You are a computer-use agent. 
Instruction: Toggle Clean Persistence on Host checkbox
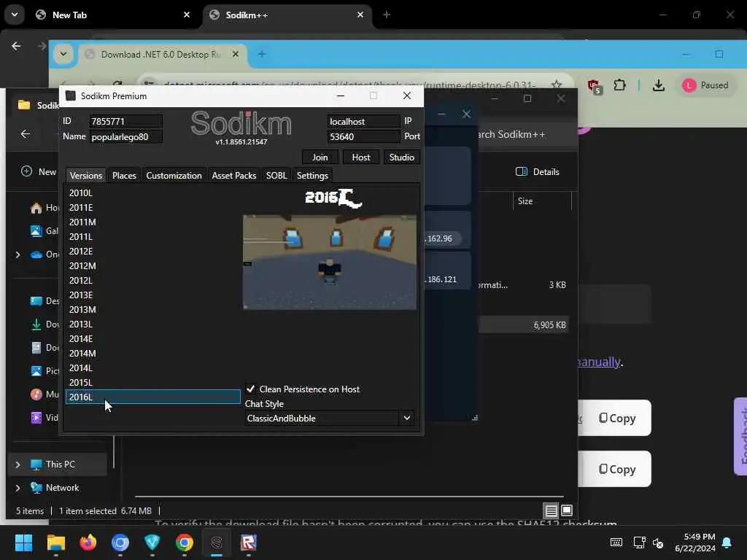click(251, 389)
